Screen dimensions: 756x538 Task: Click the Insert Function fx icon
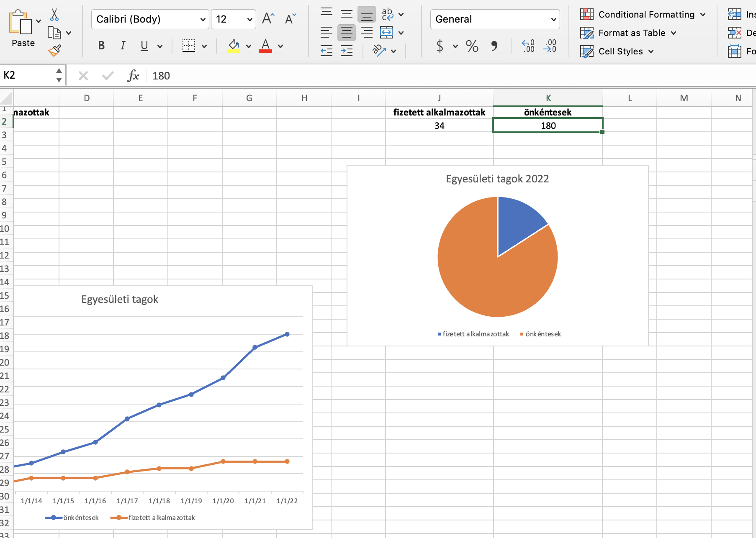(133, 76)
